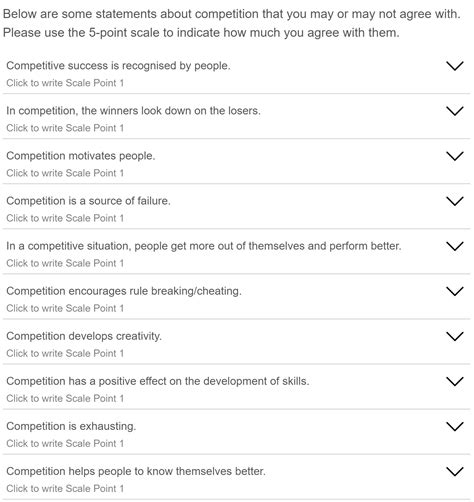Edit scale point label under 'Competition develops creativity'

[x=65, y=353]
